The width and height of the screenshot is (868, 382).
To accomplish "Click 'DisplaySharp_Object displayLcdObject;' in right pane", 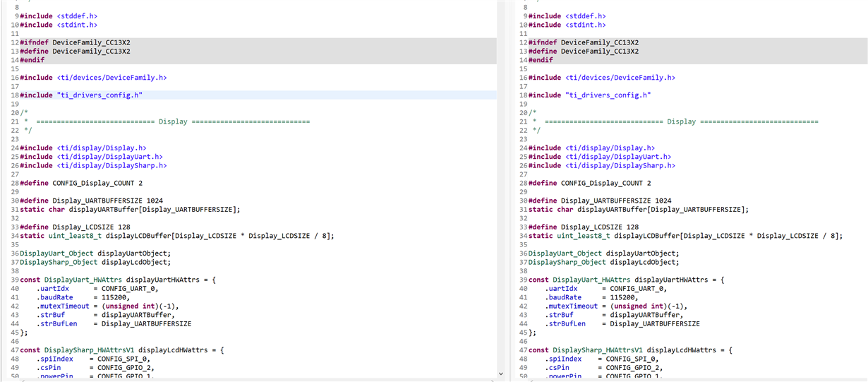I will pos(603,263).
